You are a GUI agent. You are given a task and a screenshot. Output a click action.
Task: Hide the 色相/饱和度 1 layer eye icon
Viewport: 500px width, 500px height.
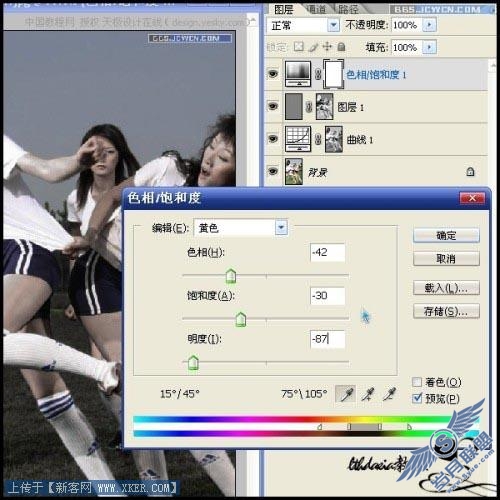273,73
